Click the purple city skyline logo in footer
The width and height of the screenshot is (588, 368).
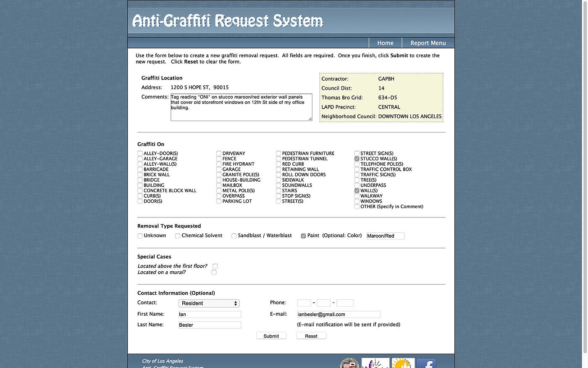(x=375, y=363)
